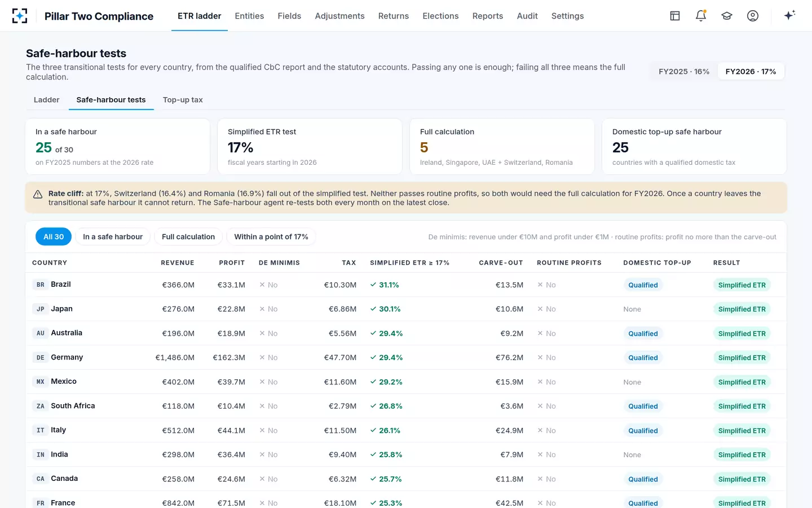Sort by the Carve-out column header

501,263
